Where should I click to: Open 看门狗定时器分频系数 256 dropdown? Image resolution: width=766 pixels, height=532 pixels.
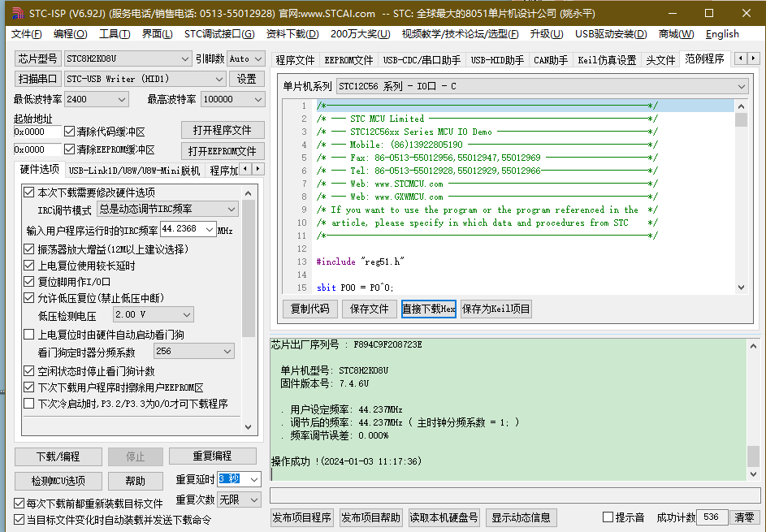[x=194, y=351]
